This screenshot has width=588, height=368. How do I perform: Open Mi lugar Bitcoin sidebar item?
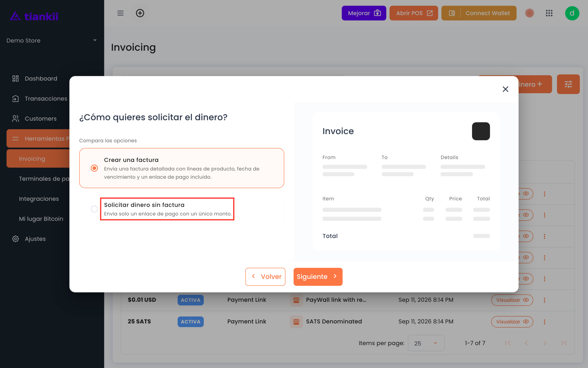tap(41, 219)
